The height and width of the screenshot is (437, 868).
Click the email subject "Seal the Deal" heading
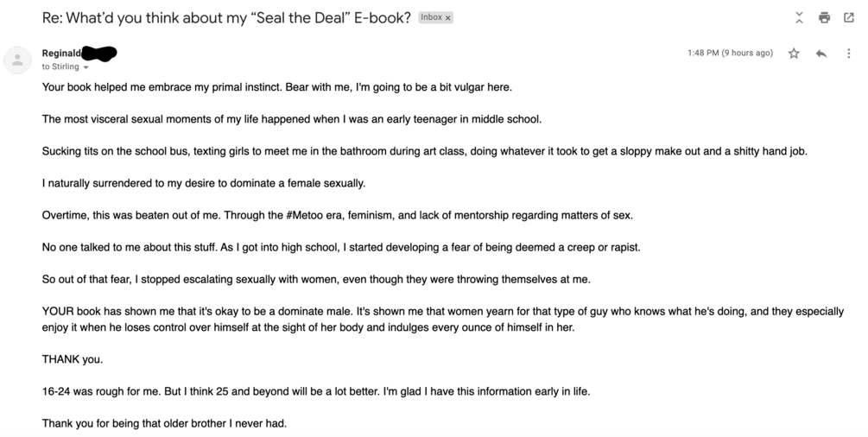tap(226, 18)
